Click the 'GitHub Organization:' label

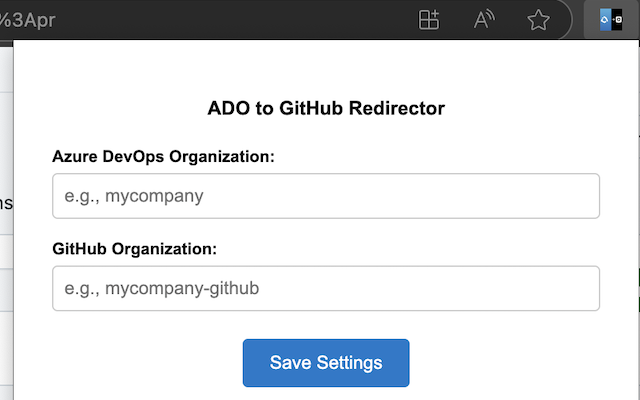click(134, 248)
